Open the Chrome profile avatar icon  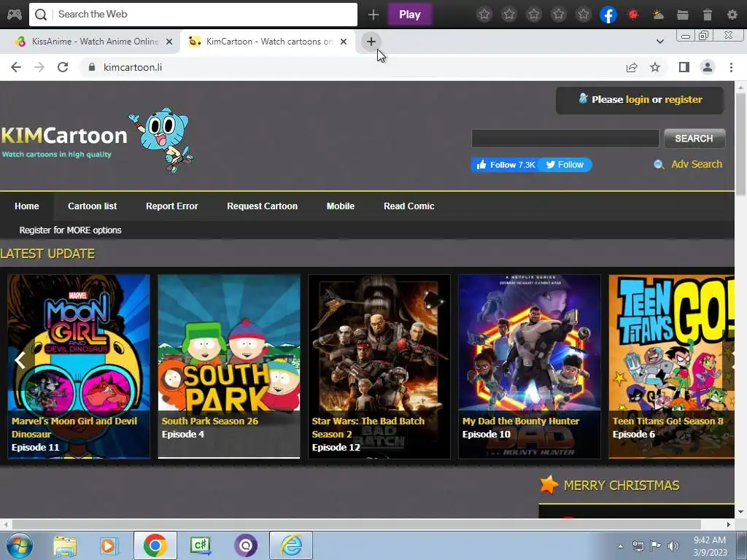pos(708,67)
